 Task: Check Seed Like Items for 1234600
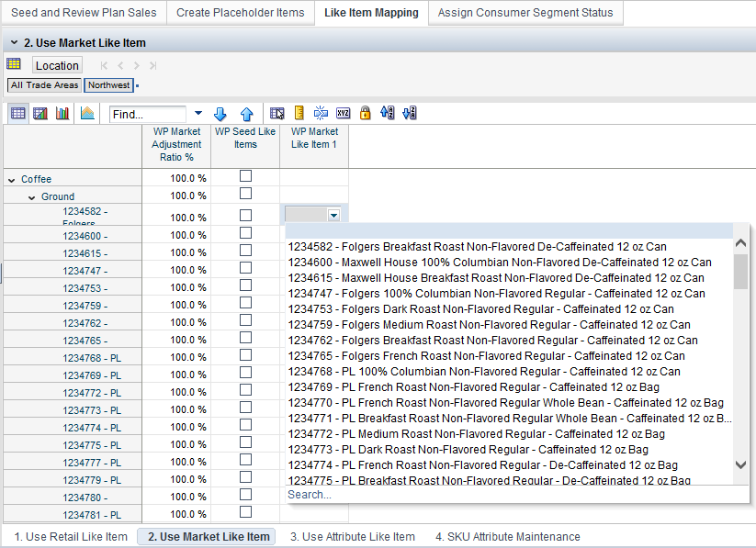pyautogui.click(x=246, y=233)
